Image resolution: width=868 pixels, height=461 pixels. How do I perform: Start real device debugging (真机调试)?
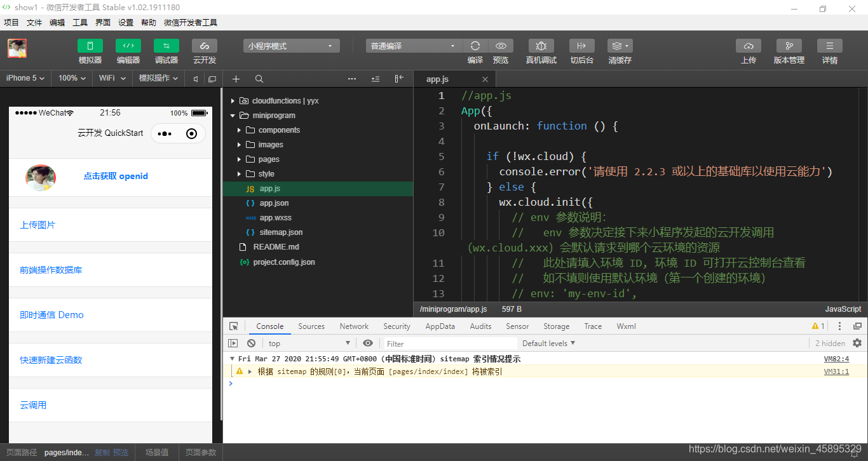(541, 46)
